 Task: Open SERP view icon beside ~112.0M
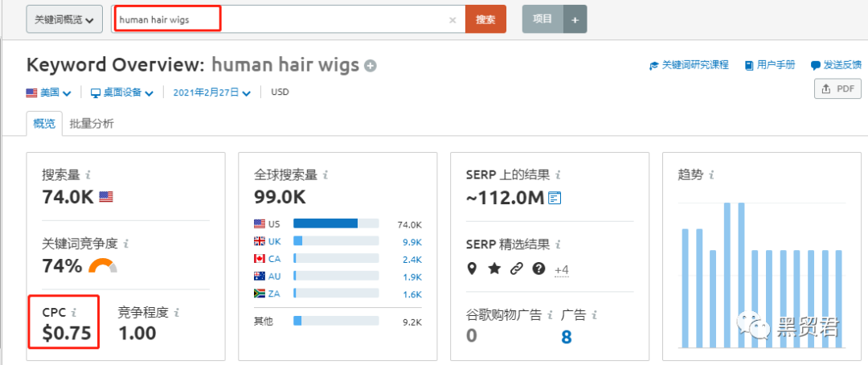pos(555,198)
